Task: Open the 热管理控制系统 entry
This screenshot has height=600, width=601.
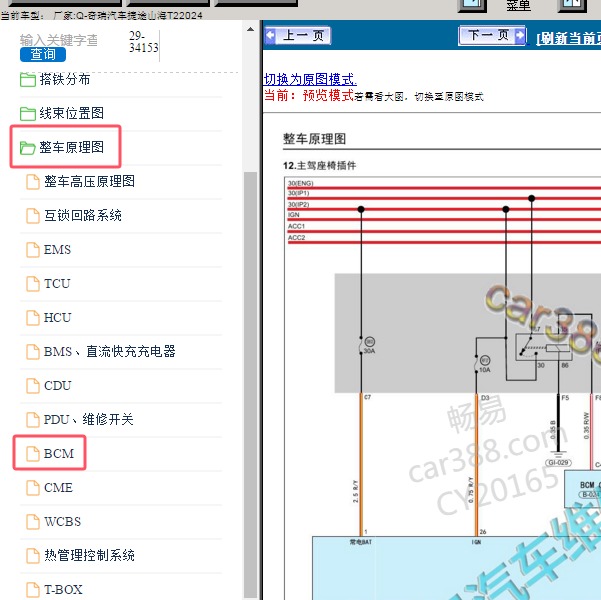Action: pyautogui.click(x=89, y=555)
